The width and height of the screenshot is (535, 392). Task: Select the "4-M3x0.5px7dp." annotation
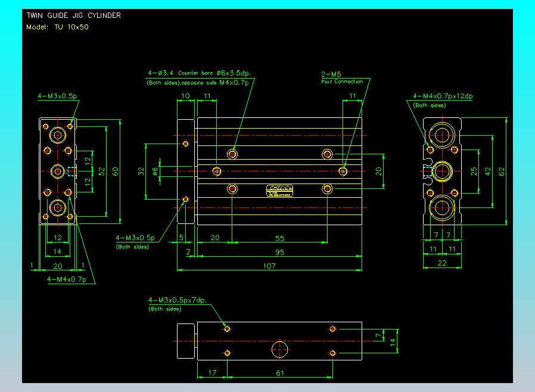178,300
